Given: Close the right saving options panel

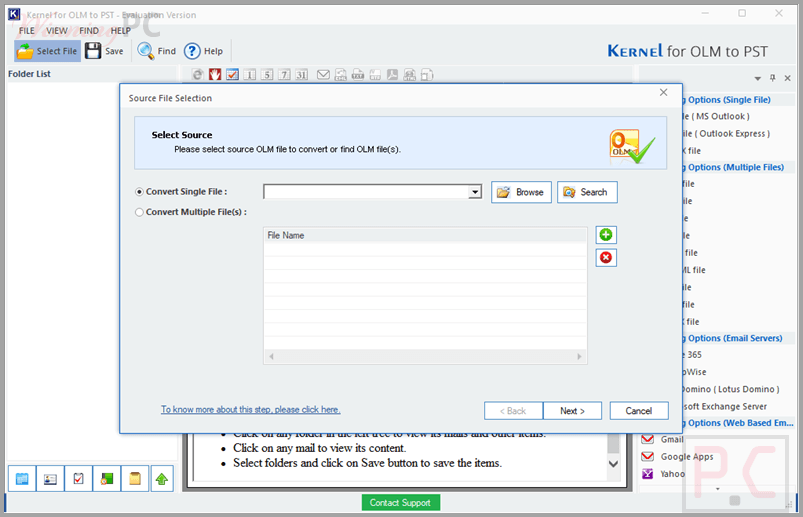Looking at the screenshot, I should (788, 78).
